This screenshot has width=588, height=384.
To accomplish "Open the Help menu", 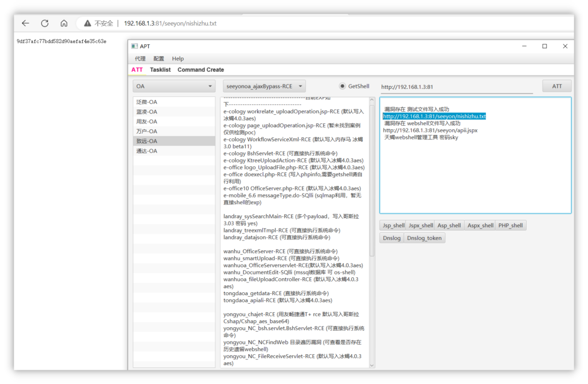I will [178, 59].
